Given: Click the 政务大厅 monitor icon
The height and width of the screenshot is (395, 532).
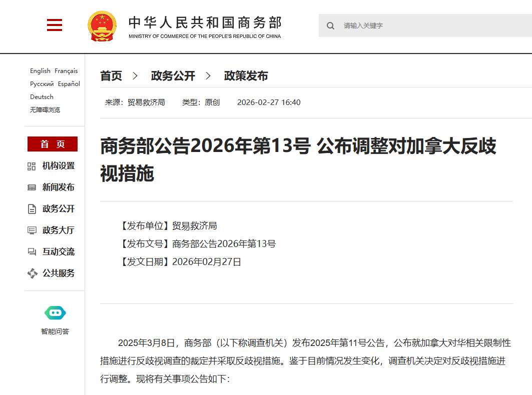Looking at the screenshot, I should (x=32, y=230).
